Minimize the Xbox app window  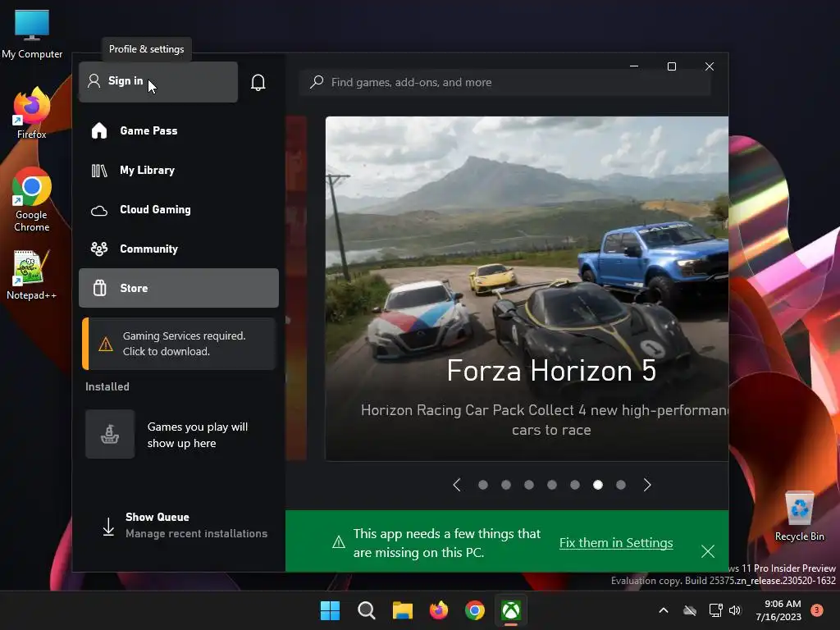click(x=634, y=66)
